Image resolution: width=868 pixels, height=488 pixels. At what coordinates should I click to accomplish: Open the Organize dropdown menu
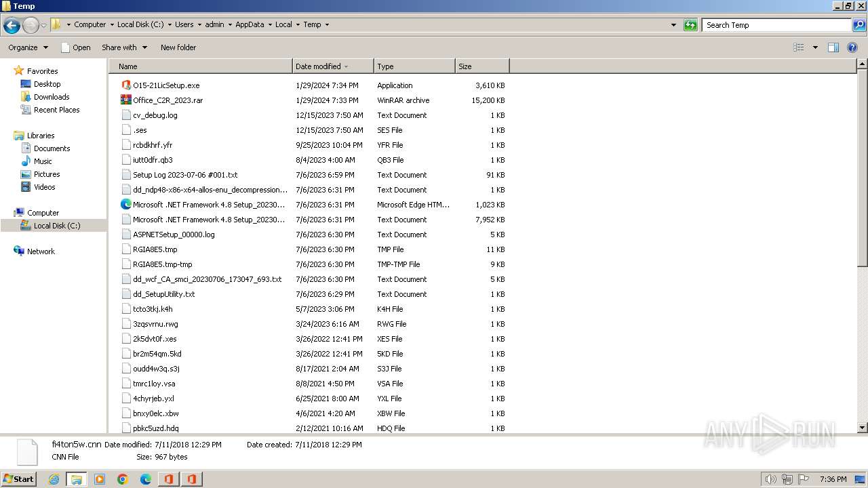click(x=28, y=47)
